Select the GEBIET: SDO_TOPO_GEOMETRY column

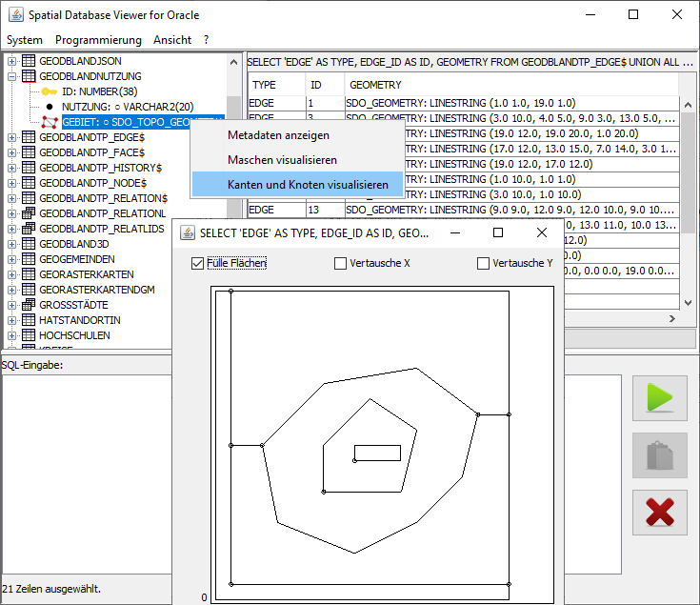[x=143, y=122]
